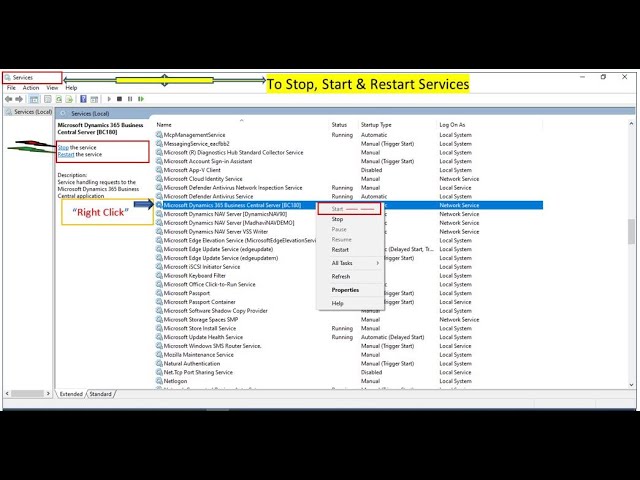Open the Help menu in the menu bar

pos(71,88)
